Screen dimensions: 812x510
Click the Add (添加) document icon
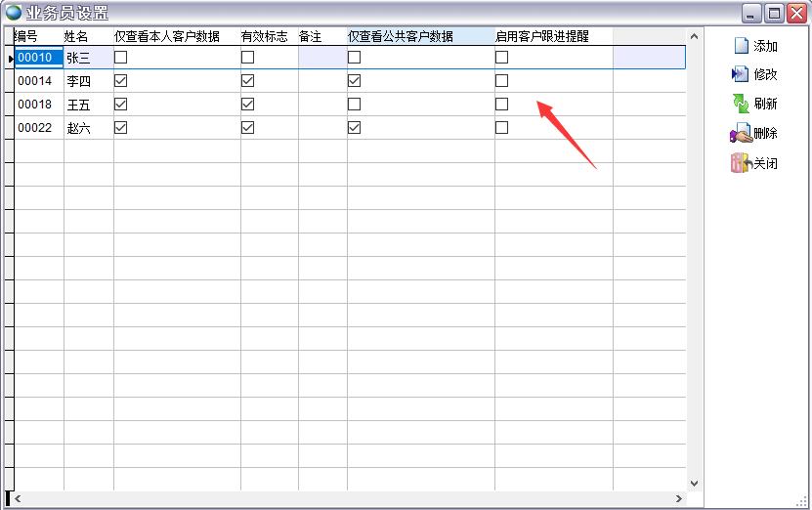click(741, 46)
